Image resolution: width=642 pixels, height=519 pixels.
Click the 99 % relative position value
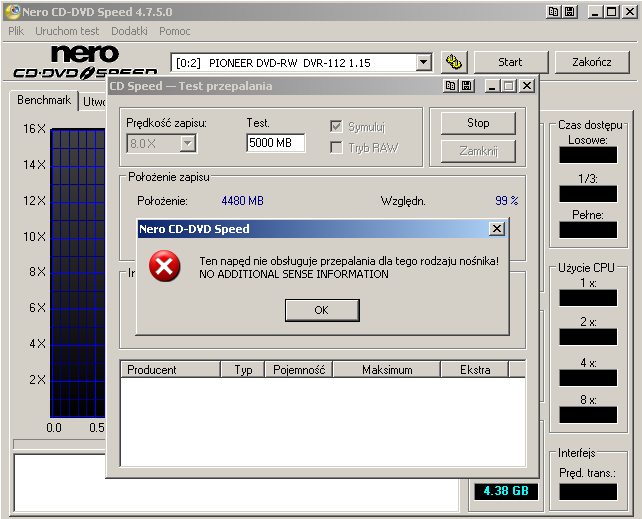506,201
